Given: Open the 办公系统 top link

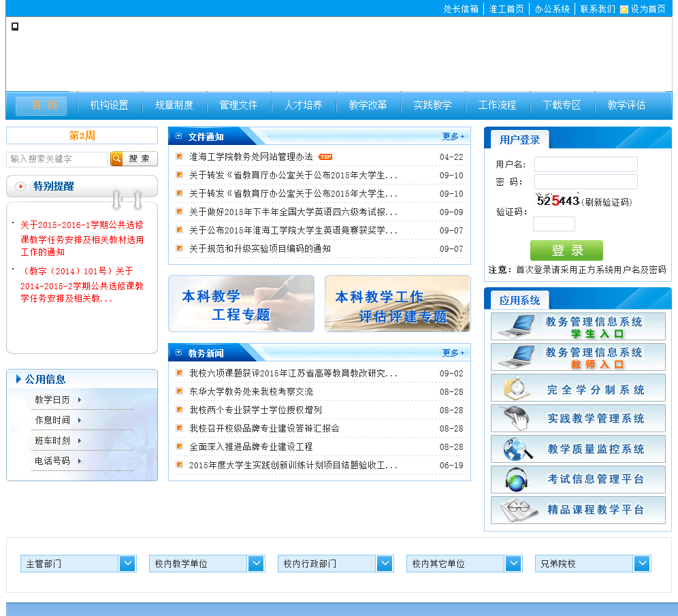Looking at the screenshot, I should pos(552,9).
